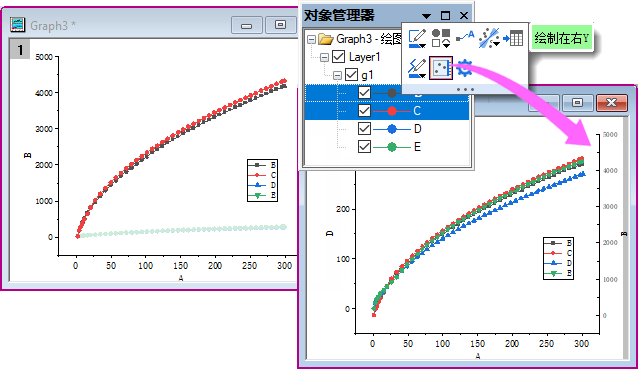The image size is (638, 369).
Task: Collapse the Graph3 root tree node
Action: [312, 39]
